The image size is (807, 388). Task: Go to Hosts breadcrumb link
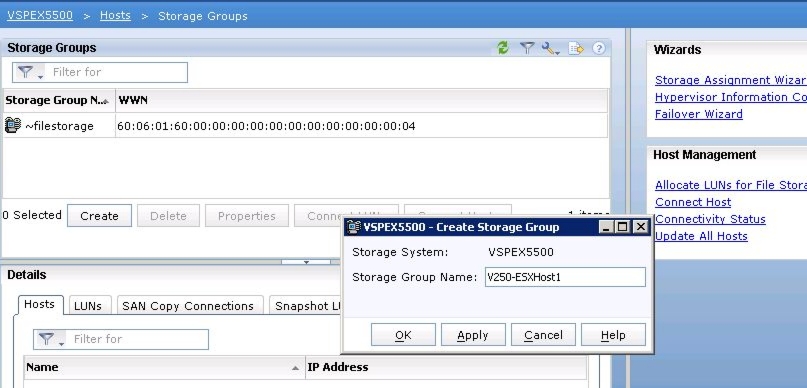tap(115, 15)
